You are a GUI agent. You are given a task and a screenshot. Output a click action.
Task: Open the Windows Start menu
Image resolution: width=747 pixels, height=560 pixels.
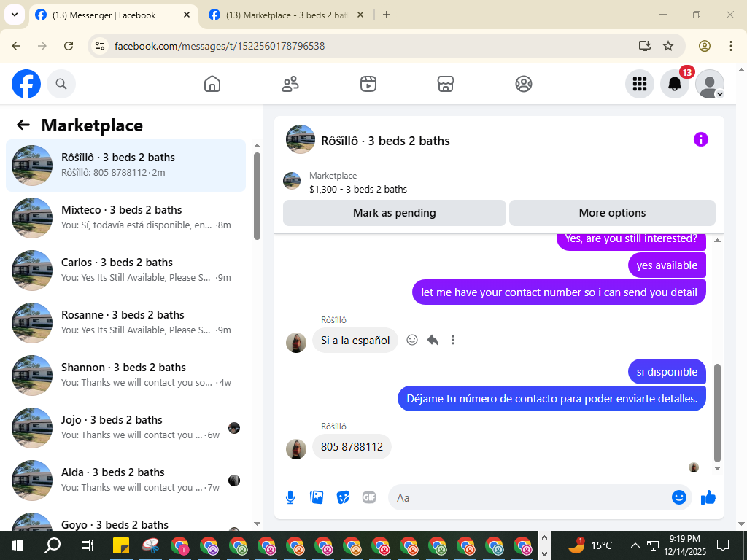click(x=18, y=545)
